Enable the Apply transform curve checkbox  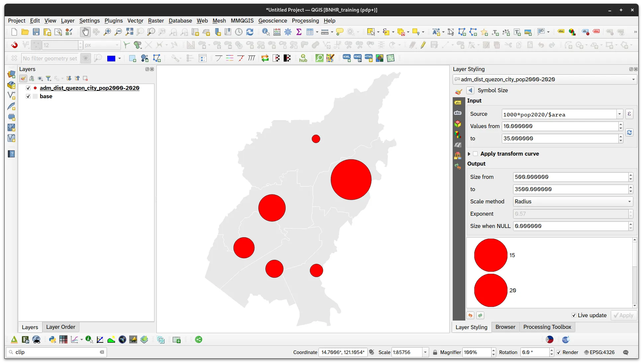click(475, 154)
